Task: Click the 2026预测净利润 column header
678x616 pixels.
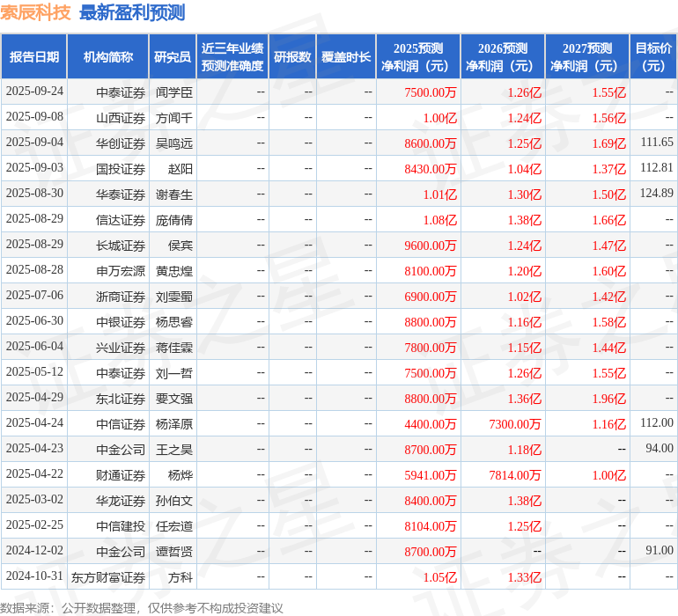Action: click(x=503, y=57)
